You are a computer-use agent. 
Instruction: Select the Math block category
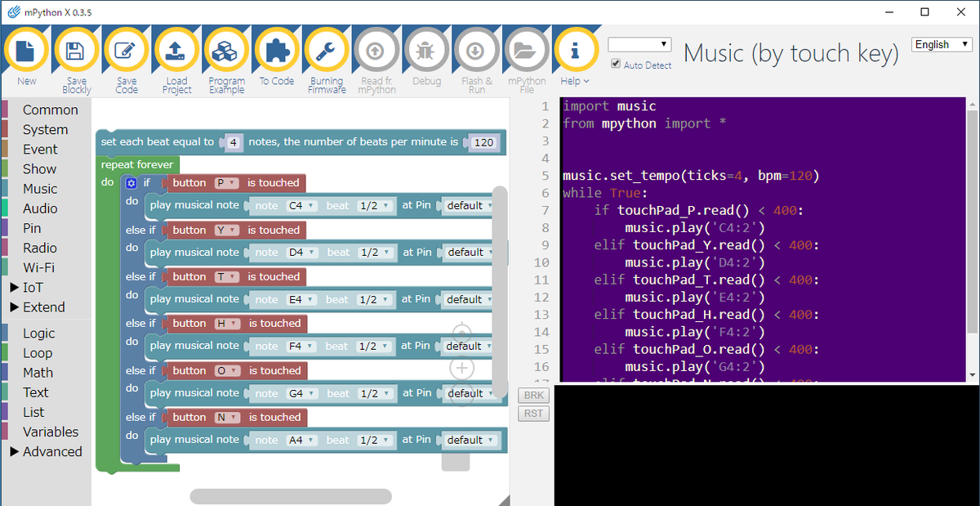click(38, 373)
